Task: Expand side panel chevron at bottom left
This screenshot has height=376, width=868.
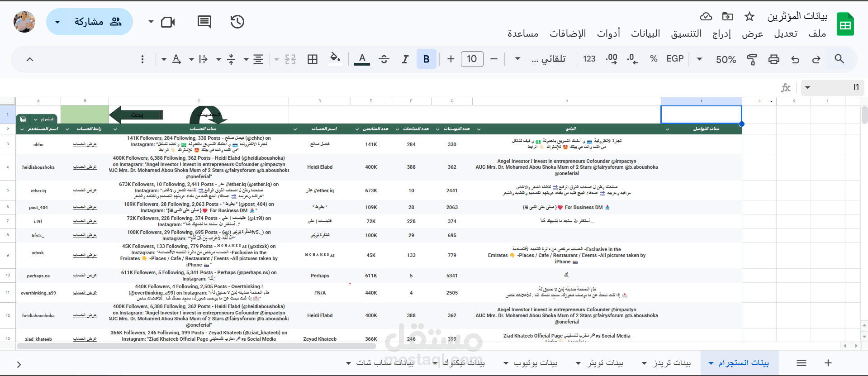Action: [19, 364]
